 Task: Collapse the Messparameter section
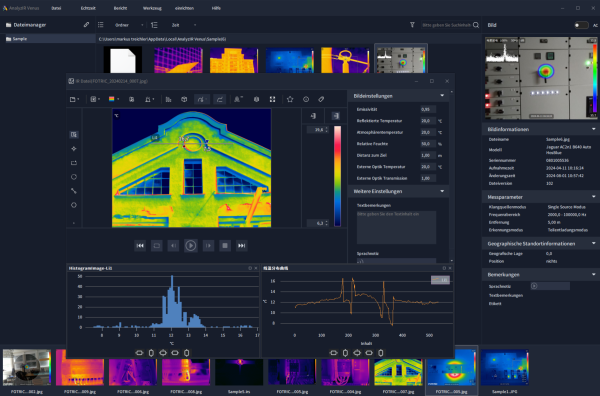click(593, 197)
